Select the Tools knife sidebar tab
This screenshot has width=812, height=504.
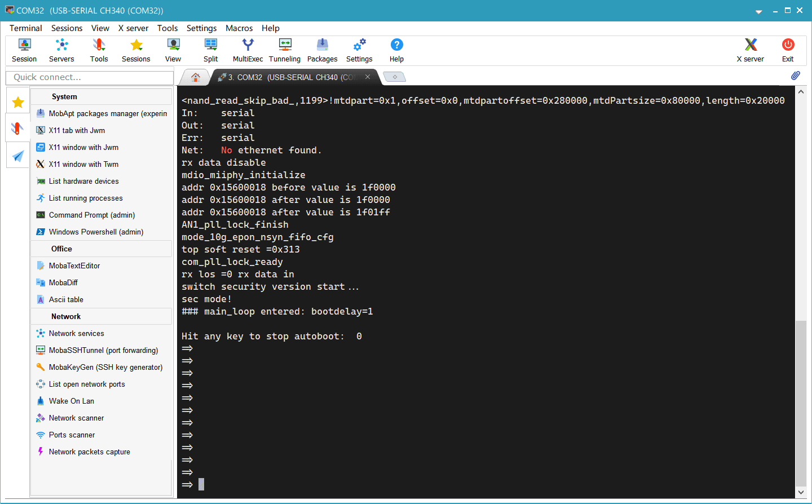point(17,129)
